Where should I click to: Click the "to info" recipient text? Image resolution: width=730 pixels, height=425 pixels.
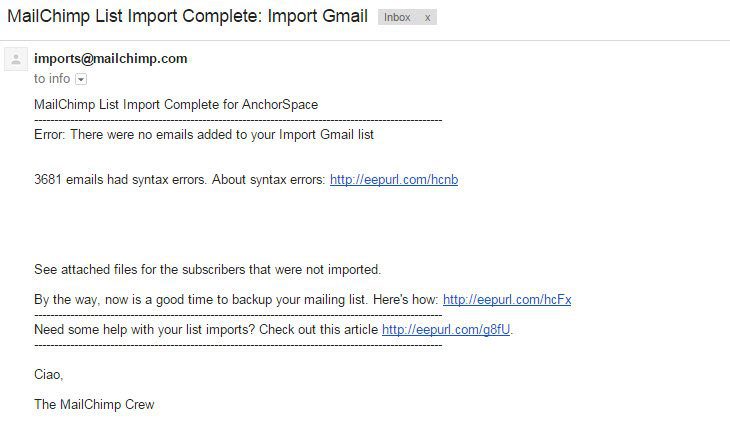pos(52,78)
